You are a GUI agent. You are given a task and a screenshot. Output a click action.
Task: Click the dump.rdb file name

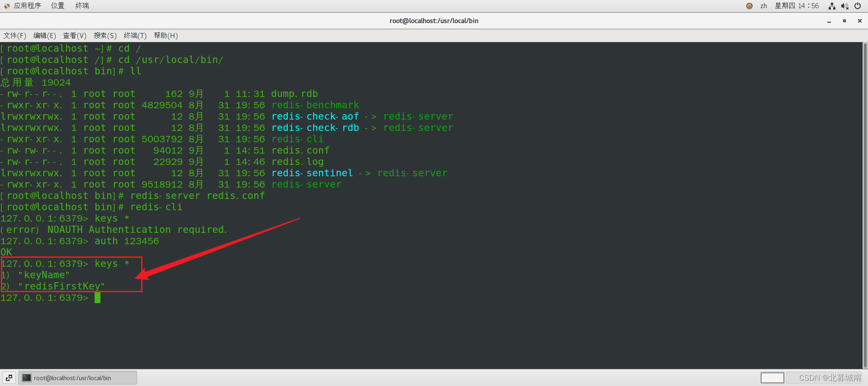coord(295,94)
